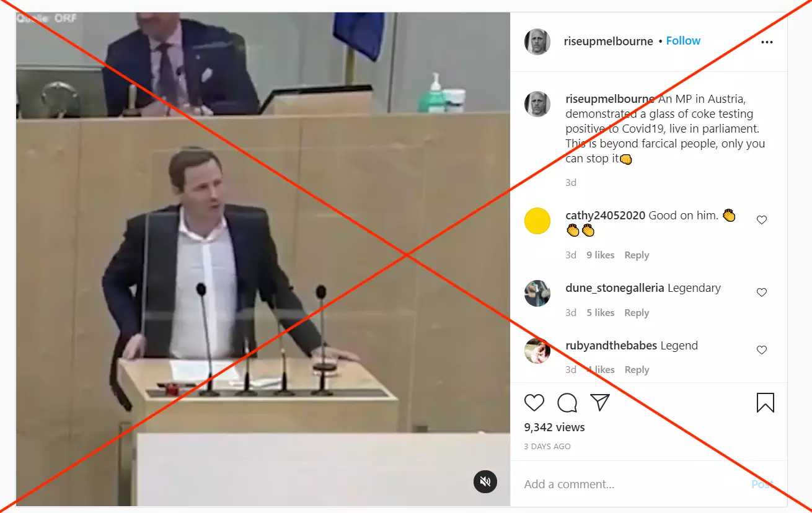Viewport: 812px width, 513px height.
Task: Open rubyandthebabes' profile avatar
Action: tap(537, 351)
